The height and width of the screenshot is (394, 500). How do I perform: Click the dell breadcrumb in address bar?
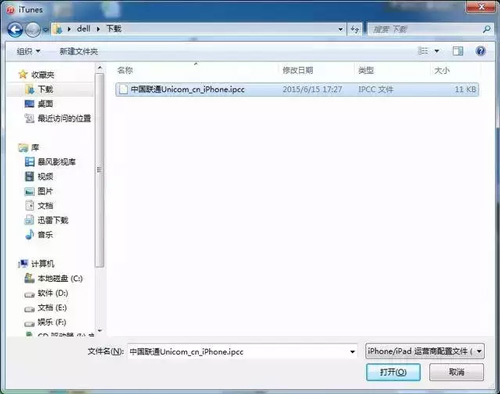[x=83, y=29]
